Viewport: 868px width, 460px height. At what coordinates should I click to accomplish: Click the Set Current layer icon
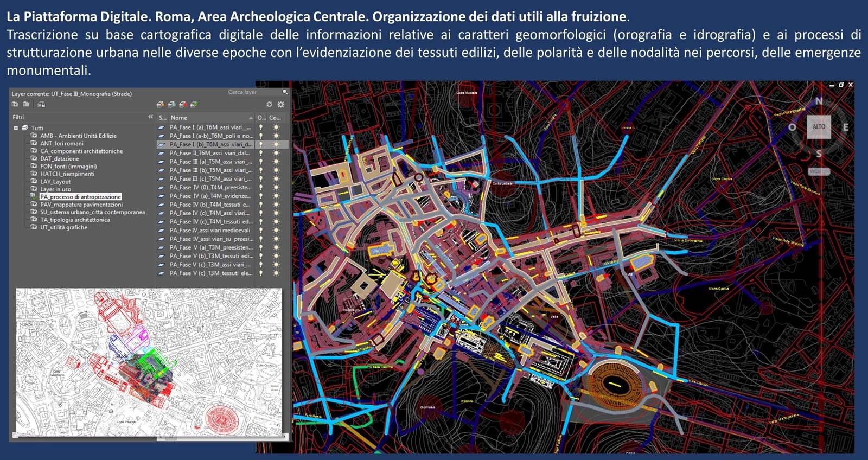[x=194, y=105]
